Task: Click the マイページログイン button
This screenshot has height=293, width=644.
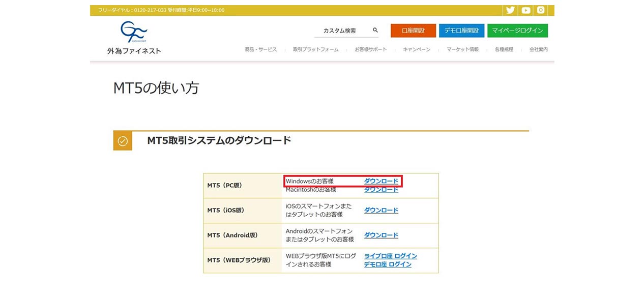Action: point(517,31)
